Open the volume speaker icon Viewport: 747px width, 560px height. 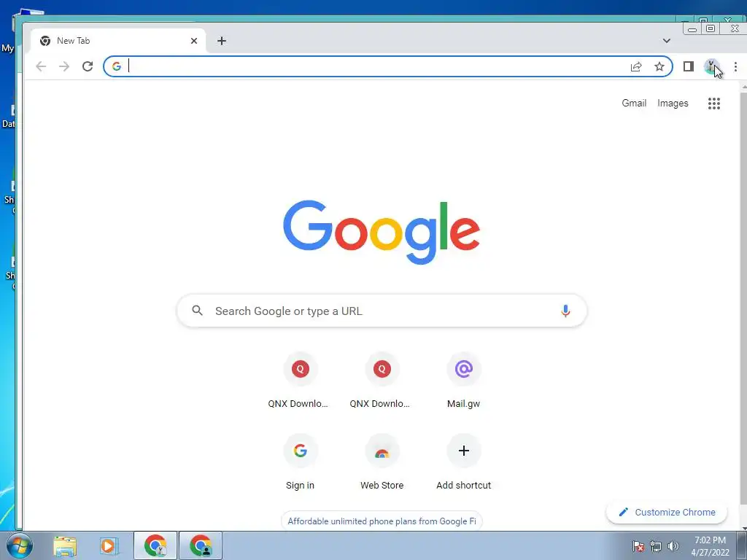click(x=673, y=546)
